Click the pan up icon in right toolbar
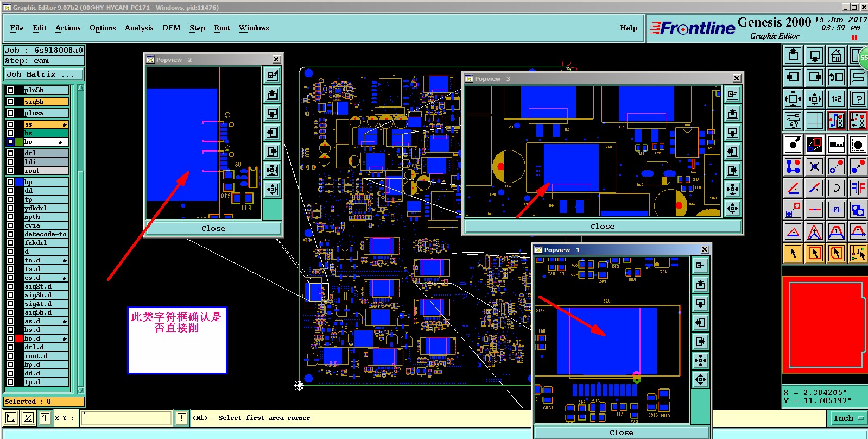The height and width of the screenshot is (439, 868). 793,55
